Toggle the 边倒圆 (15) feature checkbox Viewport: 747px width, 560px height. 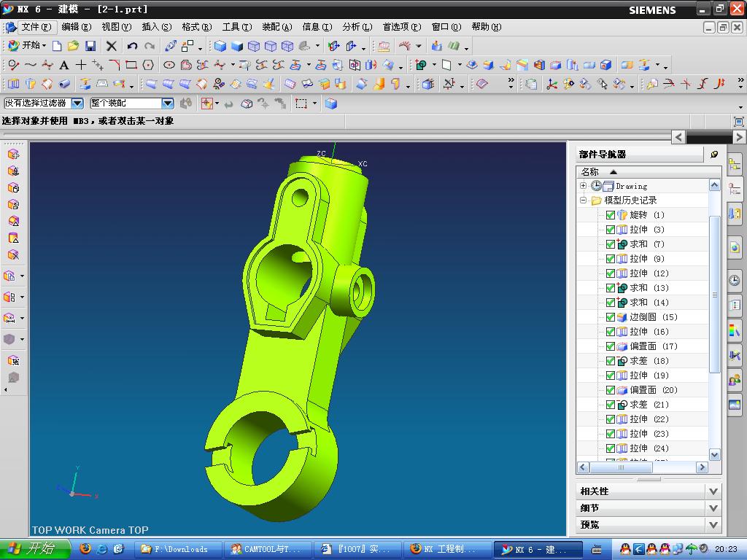[611, 317]
